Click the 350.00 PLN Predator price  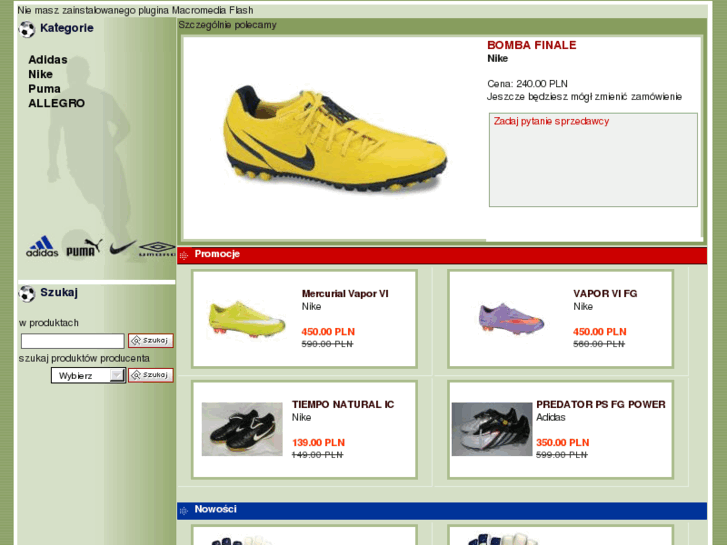tap(563, 442)
